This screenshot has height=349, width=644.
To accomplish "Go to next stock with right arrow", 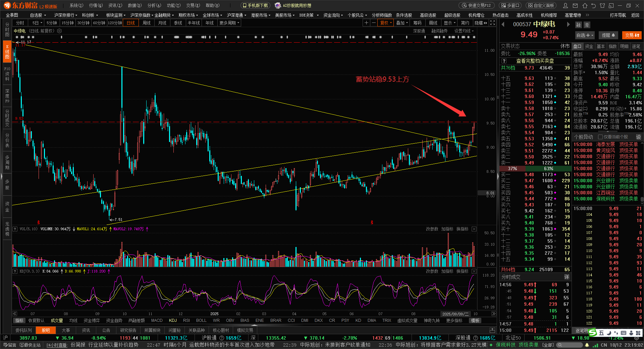I will [568, 24].
